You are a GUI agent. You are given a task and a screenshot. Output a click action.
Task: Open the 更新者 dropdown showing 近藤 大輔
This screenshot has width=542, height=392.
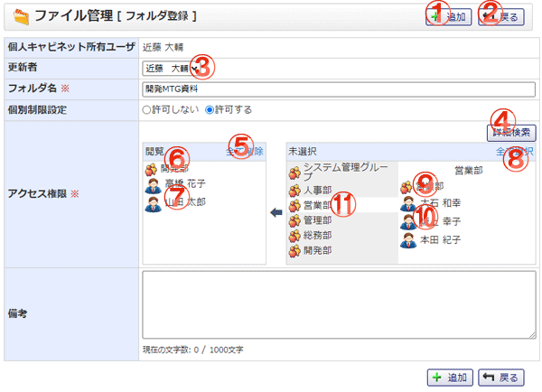pos(171,69)
